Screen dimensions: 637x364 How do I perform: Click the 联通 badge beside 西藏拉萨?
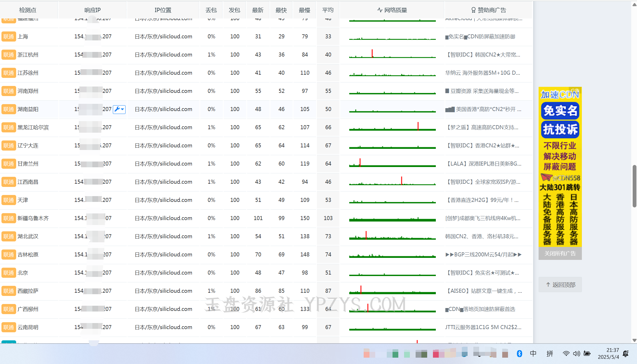pos(9,291)
